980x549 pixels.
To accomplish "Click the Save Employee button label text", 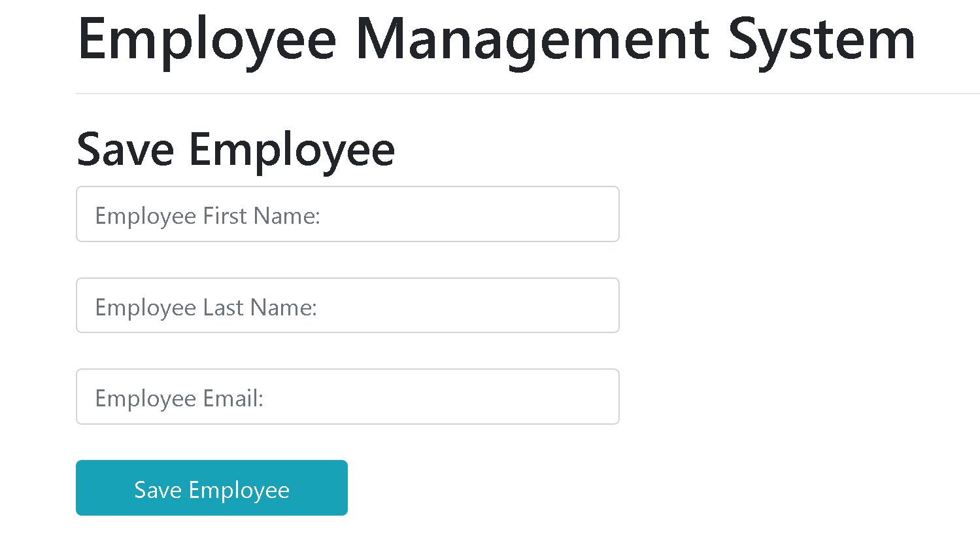I will [211, 489].
